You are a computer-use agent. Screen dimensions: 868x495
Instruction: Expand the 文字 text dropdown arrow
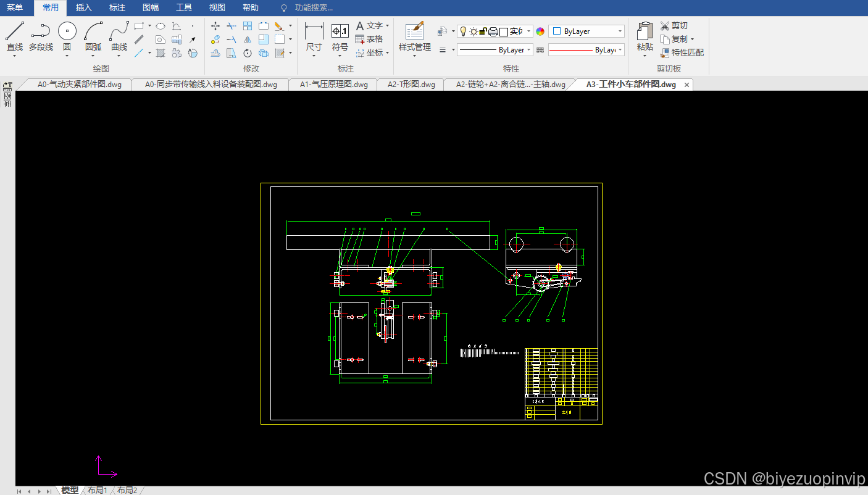tap(387, 26)
